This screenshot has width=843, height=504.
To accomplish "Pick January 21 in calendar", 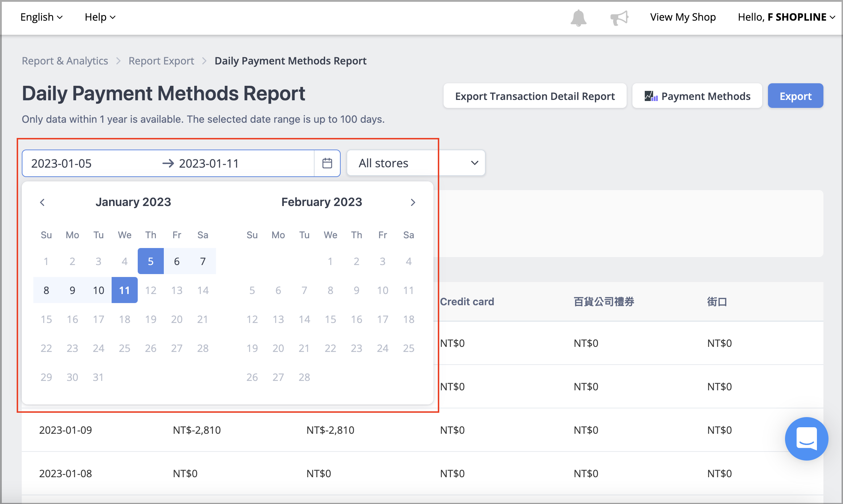I will [x=203, y=319].
